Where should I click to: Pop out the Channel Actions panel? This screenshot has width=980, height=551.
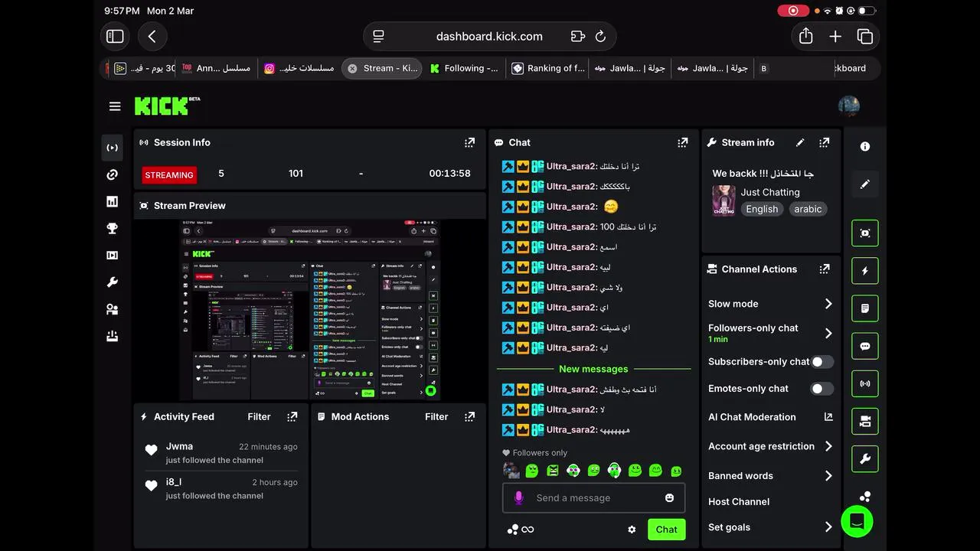[x=825, y=269]
